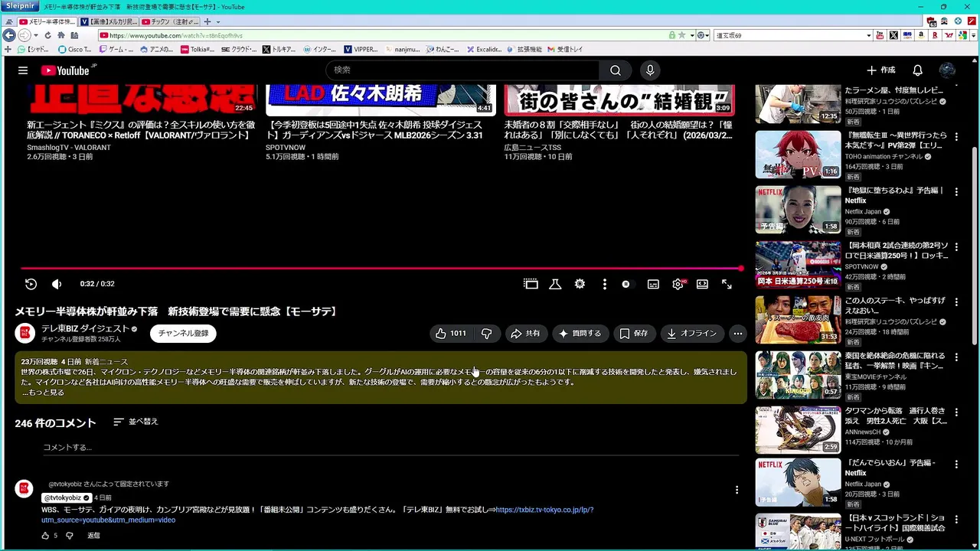
Task: Open the account avatar menu
Action: coord(947,70)
